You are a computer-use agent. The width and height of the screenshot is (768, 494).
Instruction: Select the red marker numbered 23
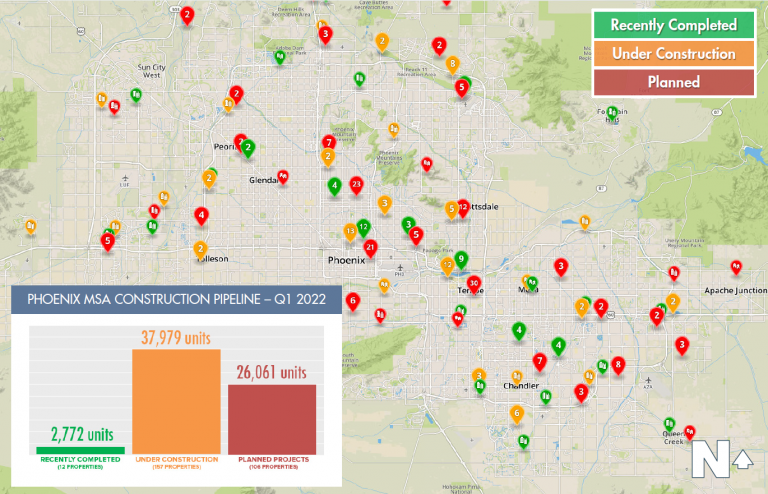[357, 185]
